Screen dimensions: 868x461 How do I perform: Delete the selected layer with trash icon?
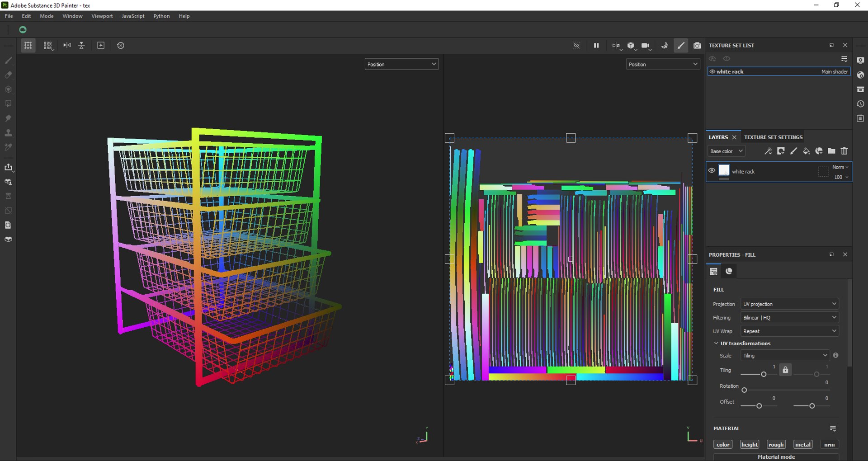(x=844, y=151)
